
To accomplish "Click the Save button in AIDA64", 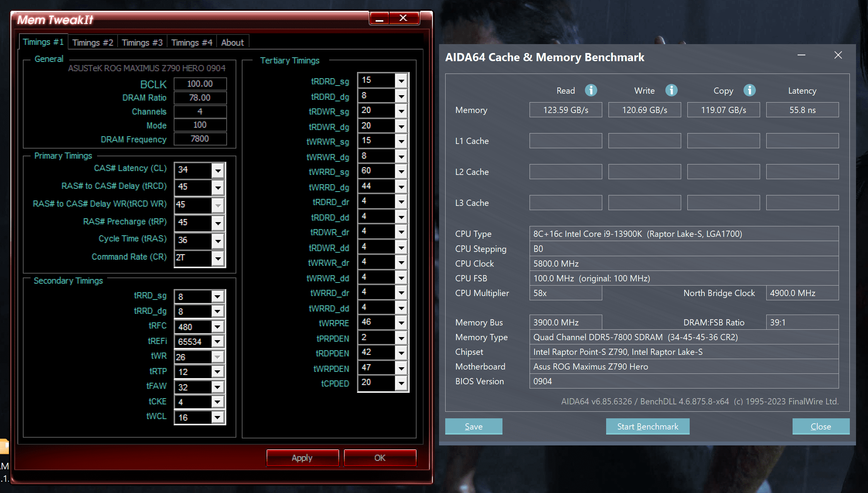I will click(473, 426).
